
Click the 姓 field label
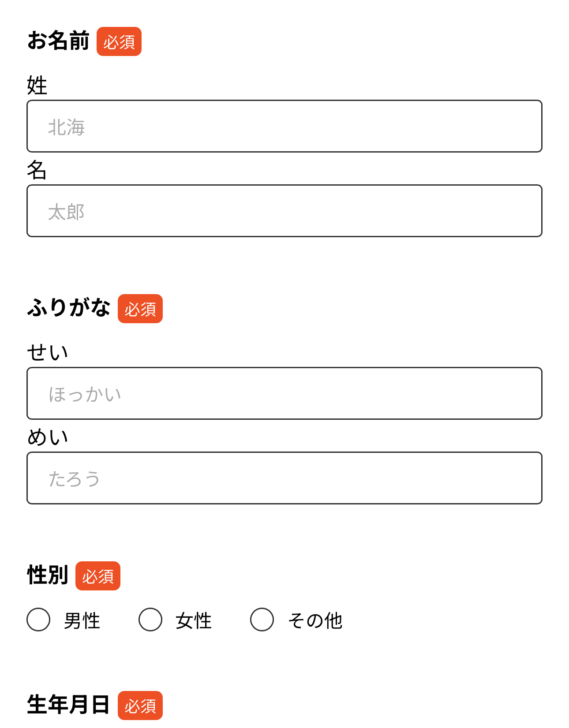point(37,86)
